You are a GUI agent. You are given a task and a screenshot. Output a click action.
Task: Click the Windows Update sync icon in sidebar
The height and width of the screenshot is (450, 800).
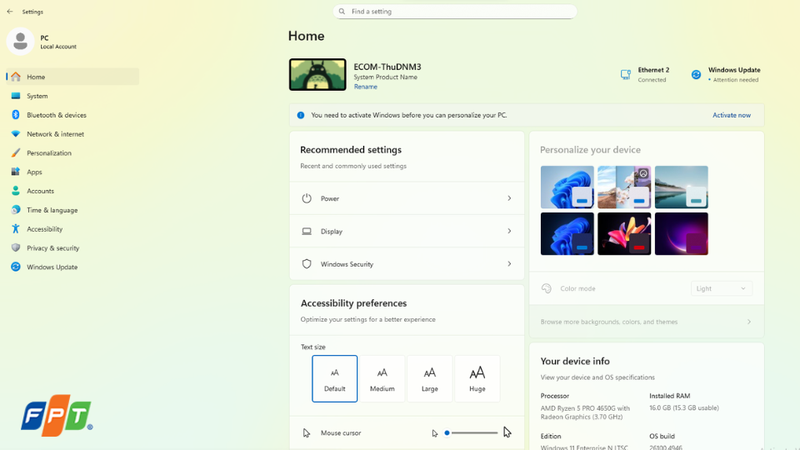(16, 267)
